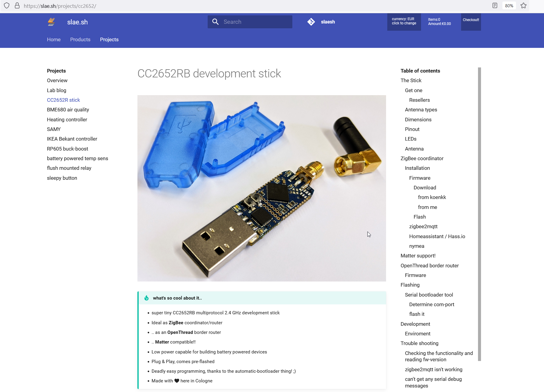Click the slae.sh site logo icon
Image resolution: width=544 pixels, height=392 pixels.
click(x=51, y=22)
